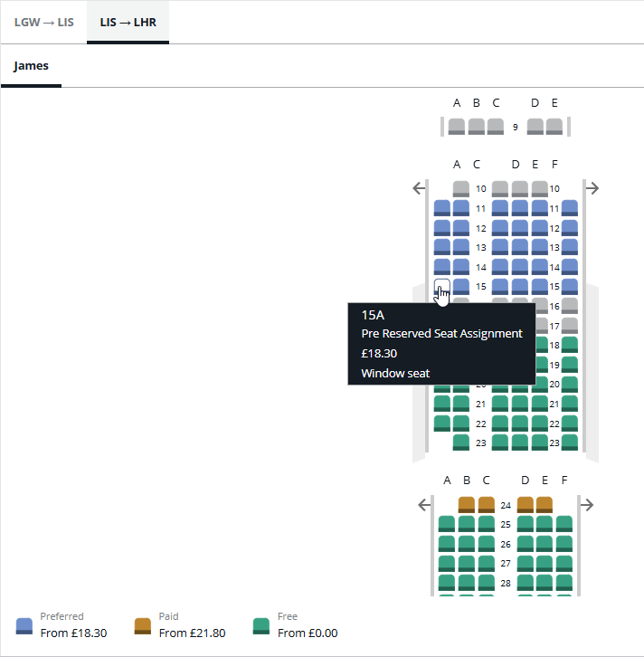
Task: Select the leftmost blue seat in row 11
Action: 442,208
